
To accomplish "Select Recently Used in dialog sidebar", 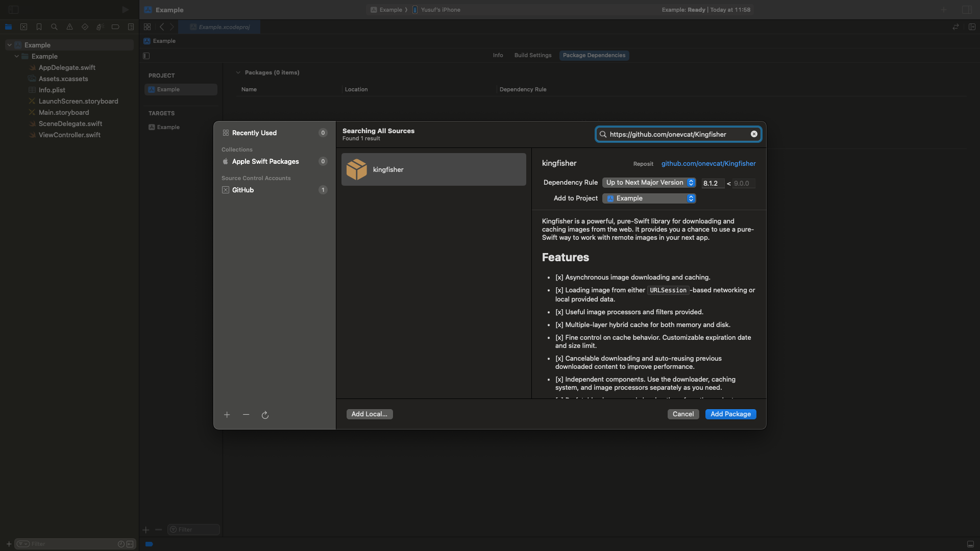I will click(x=275, y=133).
